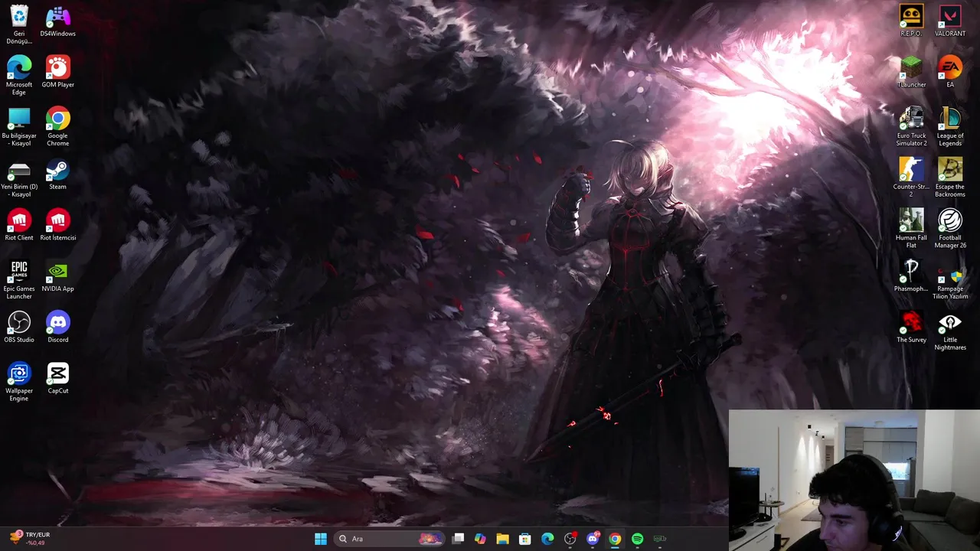The image size is (980, 551).
Task: Launch Phasmophobia shortcut
Action: click(911, 275)
